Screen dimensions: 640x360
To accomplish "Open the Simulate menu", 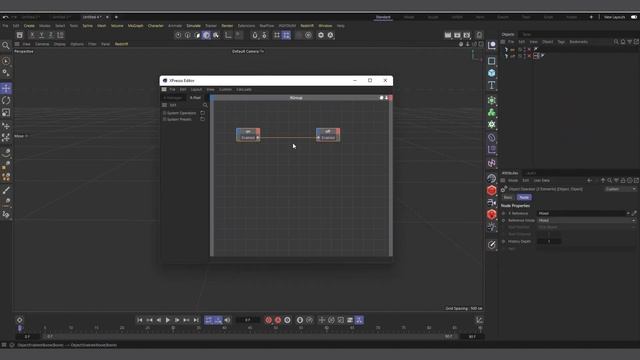I will [193, 26].
